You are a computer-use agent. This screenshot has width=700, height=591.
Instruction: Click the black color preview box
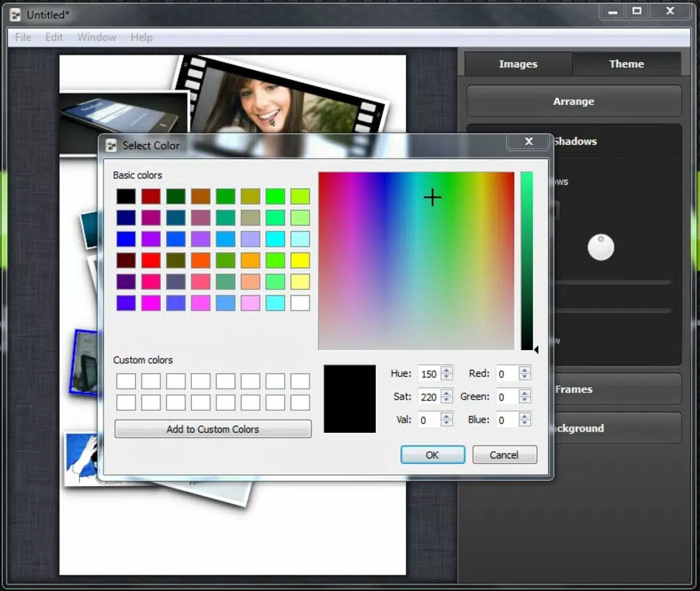pyautogui.click(x=349, y=398)
